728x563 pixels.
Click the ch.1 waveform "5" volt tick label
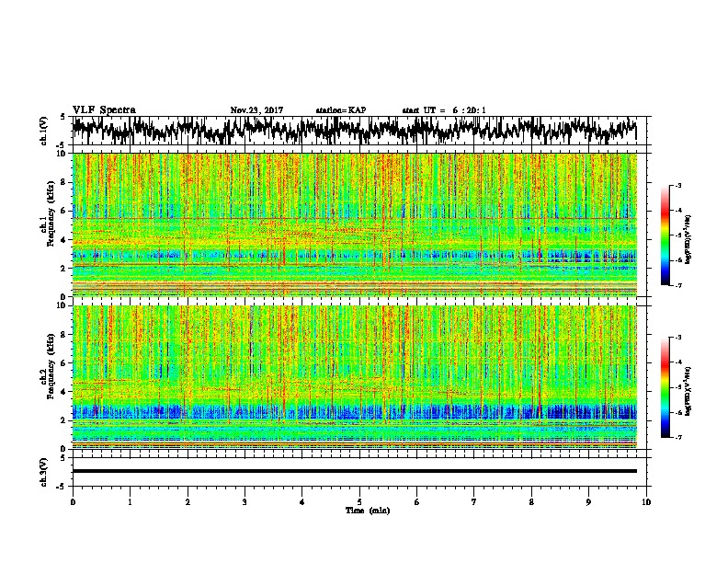(63, 117)
